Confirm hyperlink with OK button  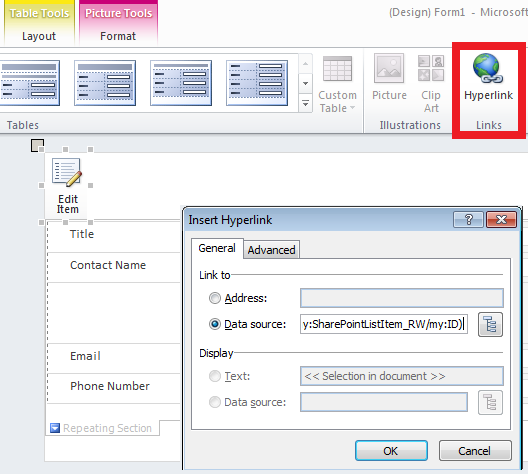(x=391, y=451)
